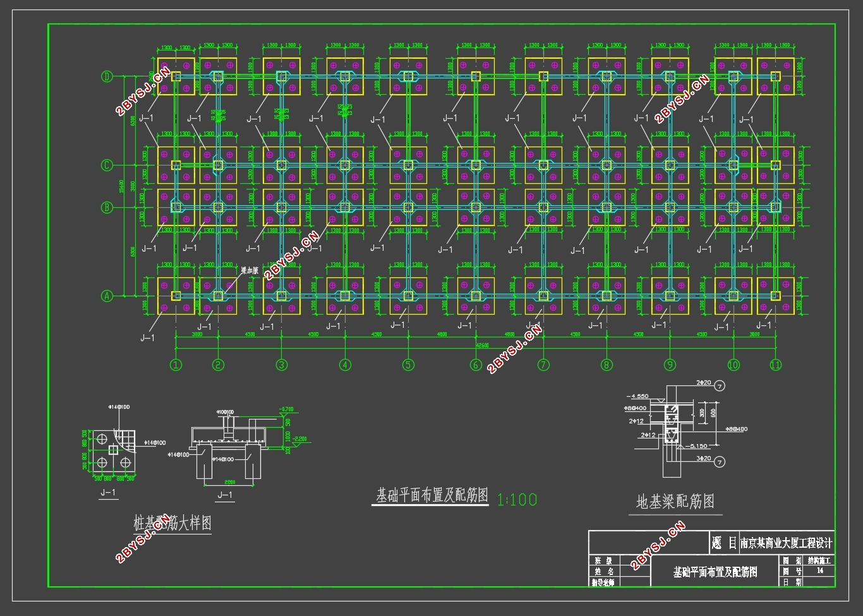Click grid axis bubble D
This screenshot has width=863, height=616.
pos(107,76)
